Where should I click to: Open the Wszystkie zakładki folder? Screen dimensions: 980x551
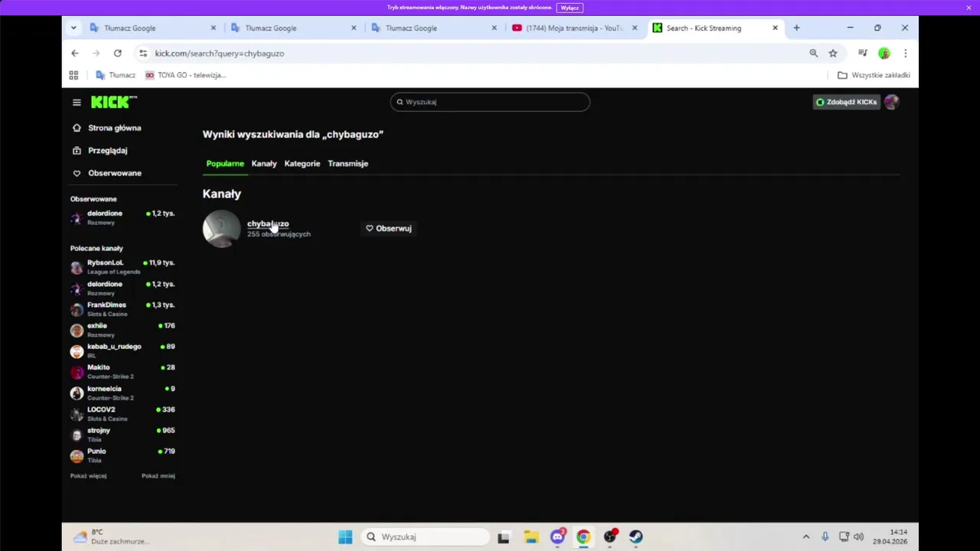(874, 75)
